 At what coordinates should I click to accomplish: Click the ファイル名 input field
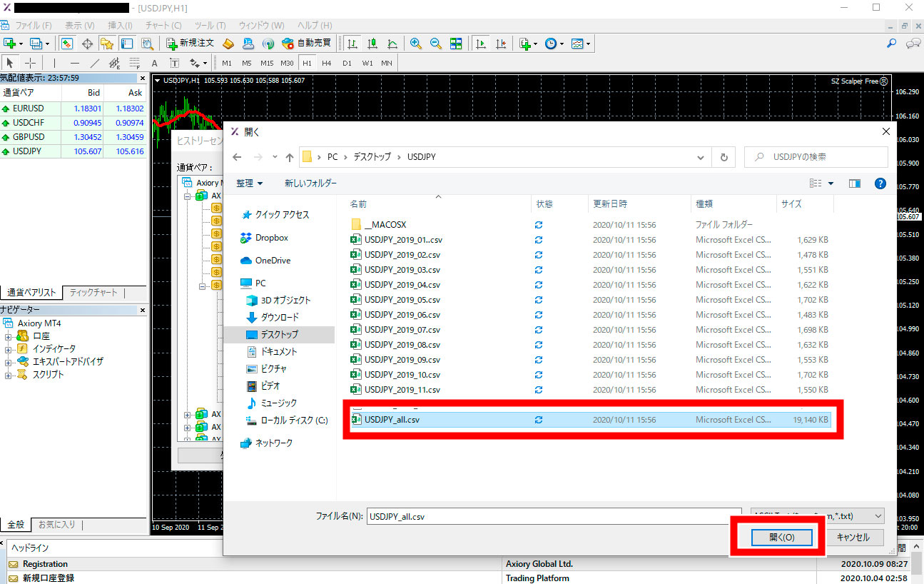click(553, 516)
